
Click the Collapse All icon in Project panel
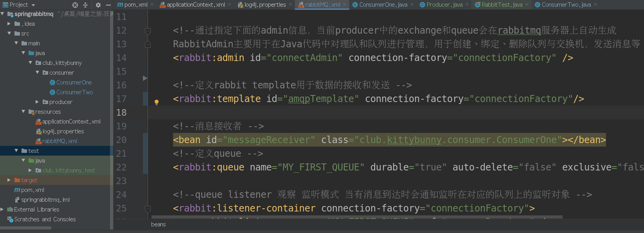85,5
